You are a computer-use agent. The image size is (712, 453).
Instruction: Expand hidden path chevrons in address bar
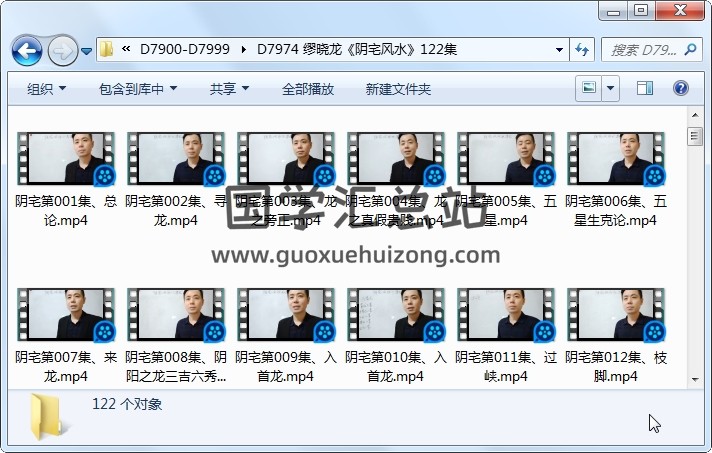(x=127, y=49)
